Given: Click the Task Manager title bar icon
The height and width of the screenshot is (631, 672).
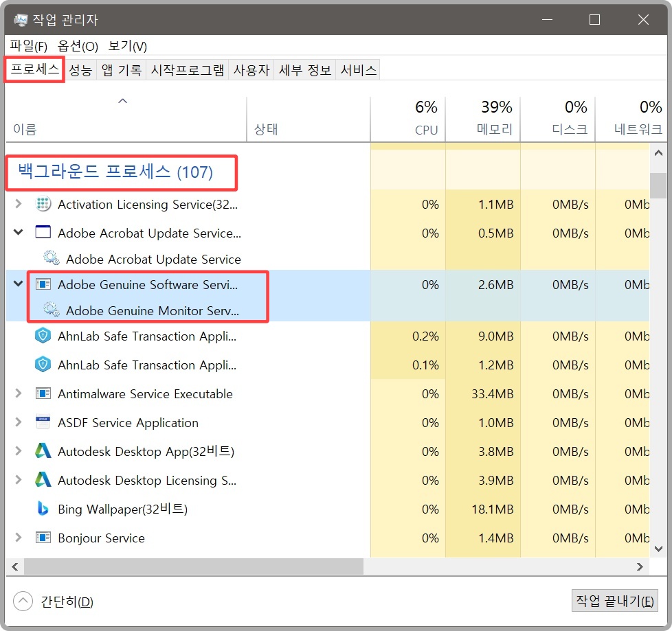Looking at the screenshot, I should [x=20, y=20].
